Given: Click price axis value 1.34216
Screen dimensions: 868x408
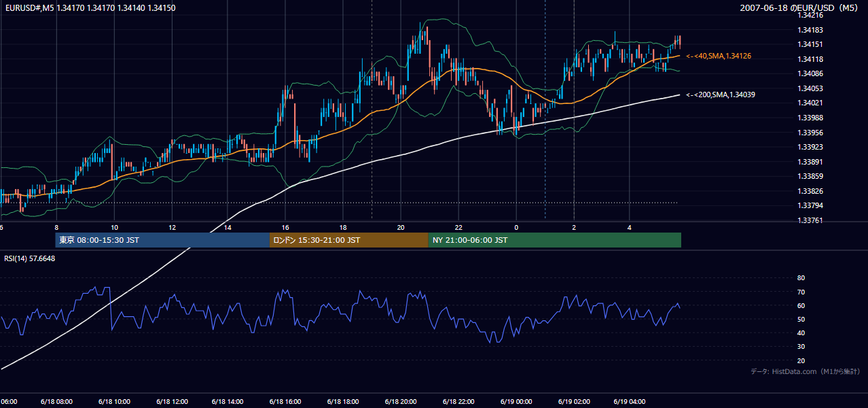Looking at the screenshot, I should [x=810, y=15].
